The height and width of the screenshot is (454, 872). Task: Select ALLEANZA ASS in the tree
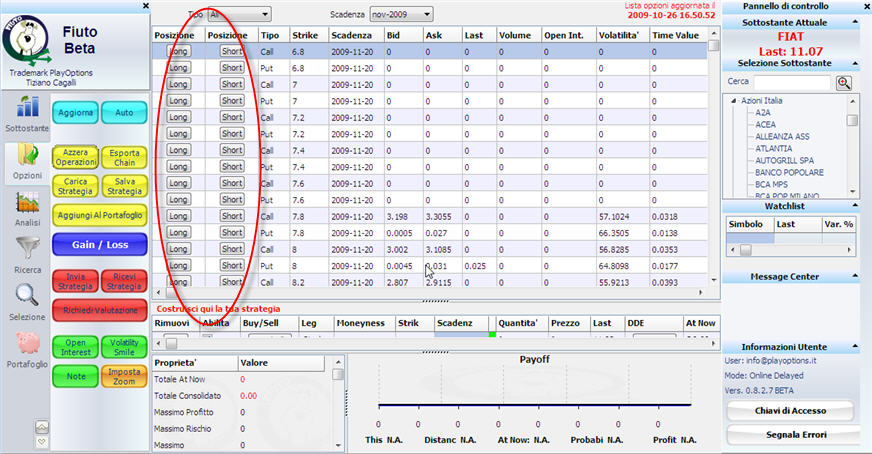782,137
